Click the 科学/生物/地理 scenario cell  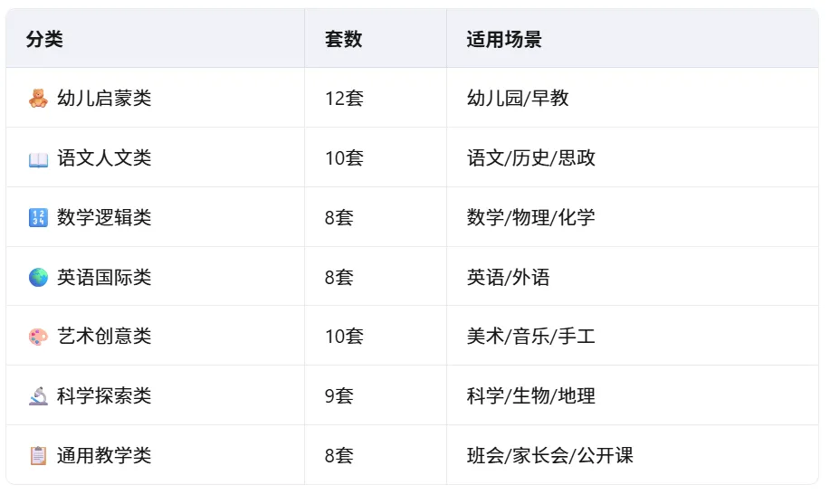531,396
